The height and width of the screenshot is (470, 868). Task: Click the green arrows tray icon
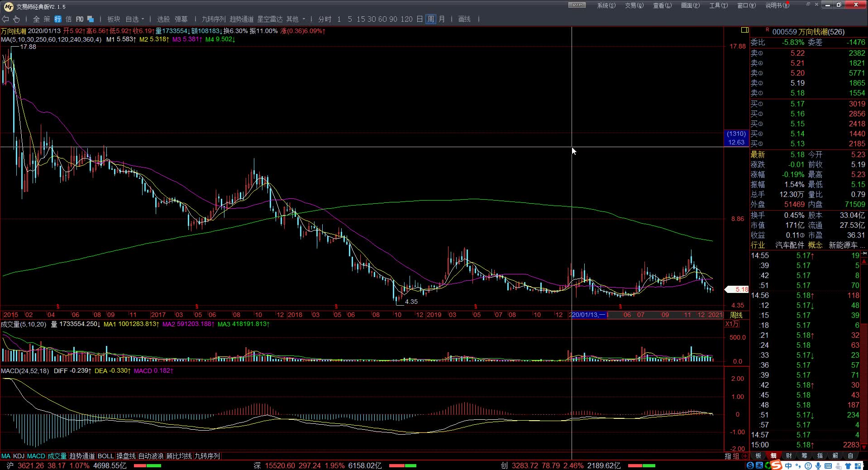click(x=768, y=465)
